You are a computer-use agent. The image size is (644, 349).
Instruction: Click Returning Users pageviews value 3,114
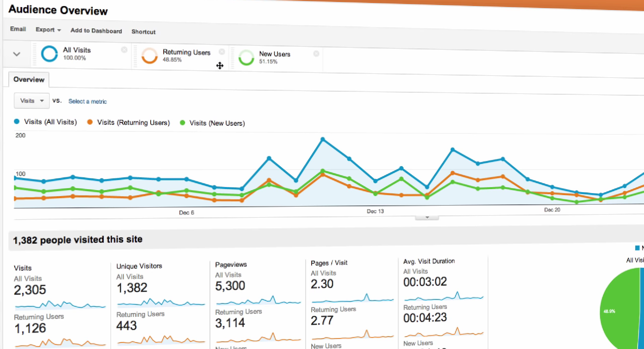230,323
